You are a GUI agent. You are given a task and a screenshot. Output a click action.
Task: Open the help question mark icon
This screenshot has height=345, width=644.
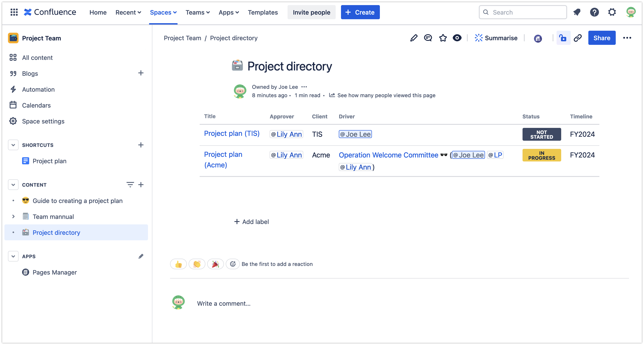coord(594,12)
